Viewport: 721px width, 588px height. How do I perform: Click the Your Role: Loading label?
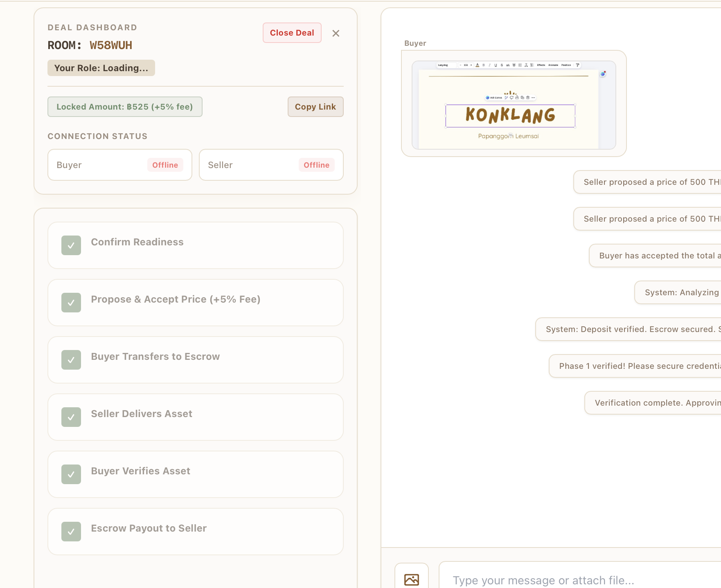pos(101,68)
